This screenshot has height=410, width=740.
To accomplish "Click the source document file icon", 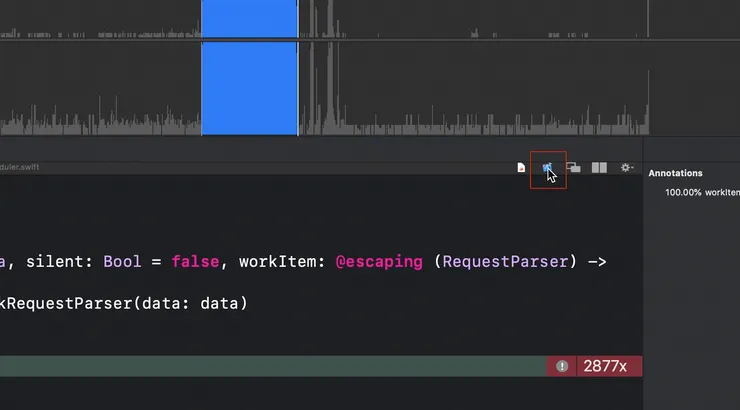I will coord(521,167).
